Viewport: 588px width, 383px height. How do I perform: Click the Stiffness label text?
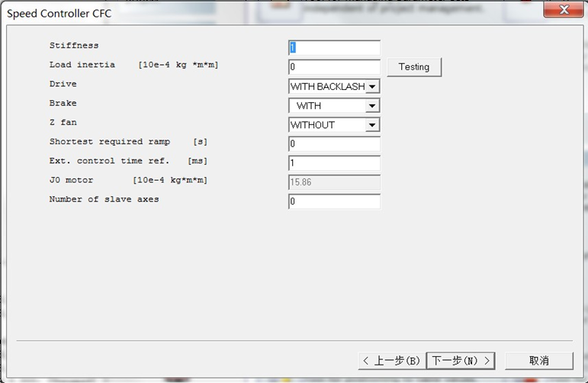click(74, 46)
